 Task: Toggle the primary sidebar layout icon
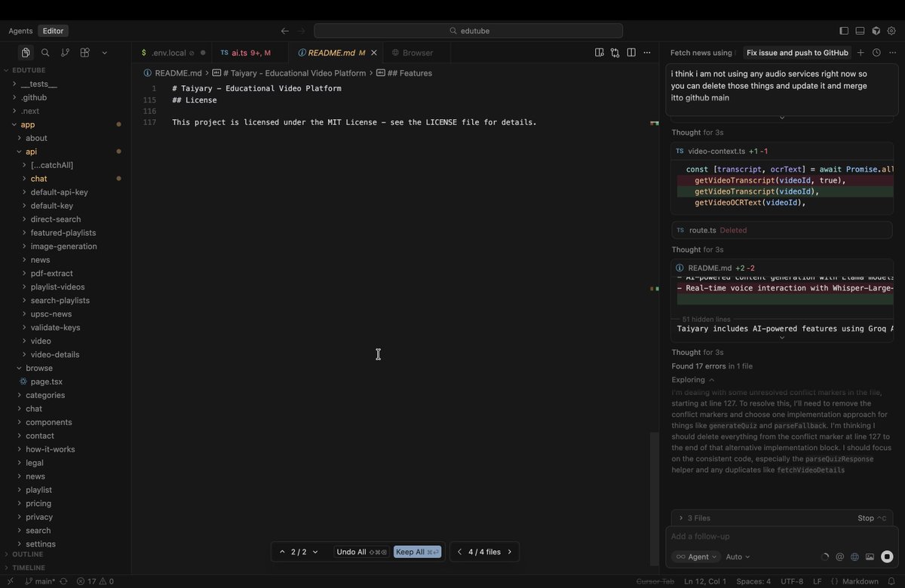coord(844,31)
